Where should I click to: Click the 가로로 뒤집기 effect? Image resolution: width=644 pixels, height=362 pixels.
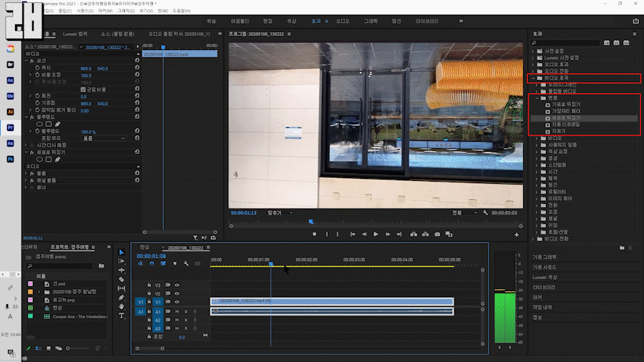pos(565,104)
